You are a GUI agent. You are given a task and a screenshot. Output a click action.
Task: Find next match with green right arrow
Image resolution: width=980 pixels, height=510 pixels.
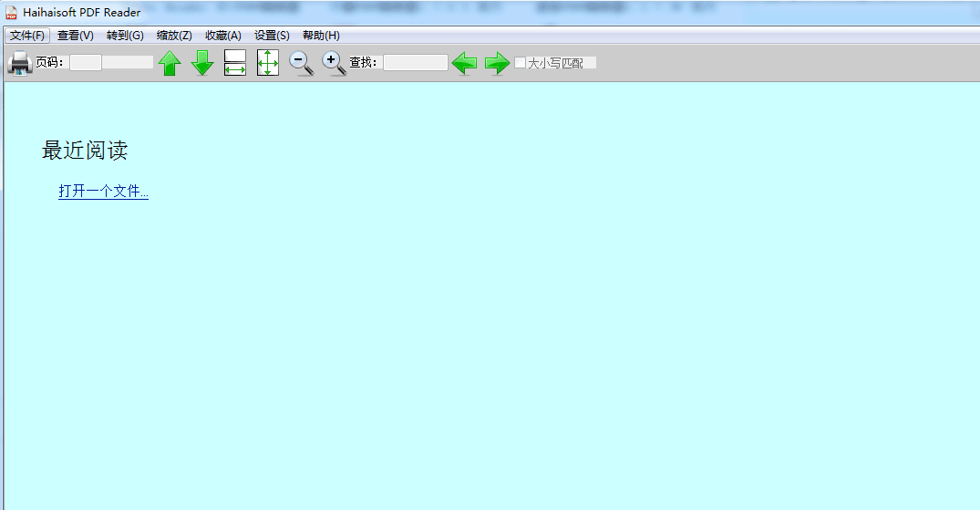click(x=497, y=63)
